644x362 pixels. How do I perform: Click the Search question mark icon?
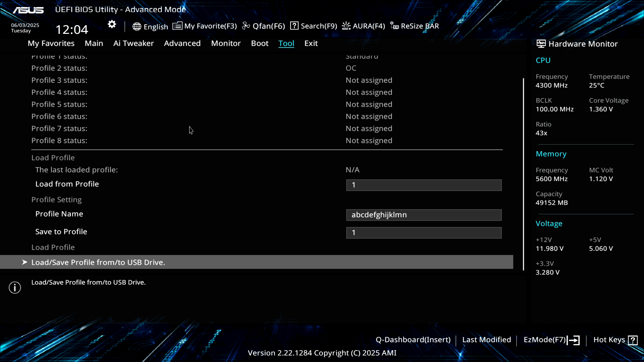coord(294,26)
